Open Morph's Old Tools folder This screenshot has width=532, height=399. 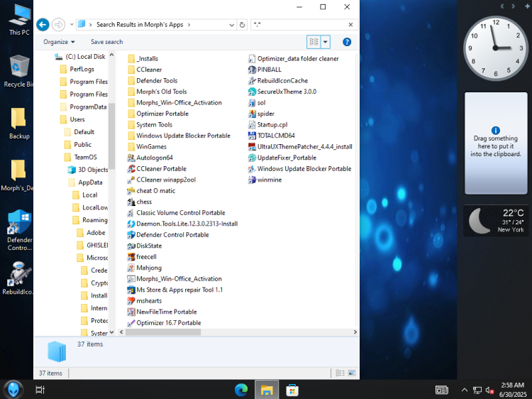point(157,92)
